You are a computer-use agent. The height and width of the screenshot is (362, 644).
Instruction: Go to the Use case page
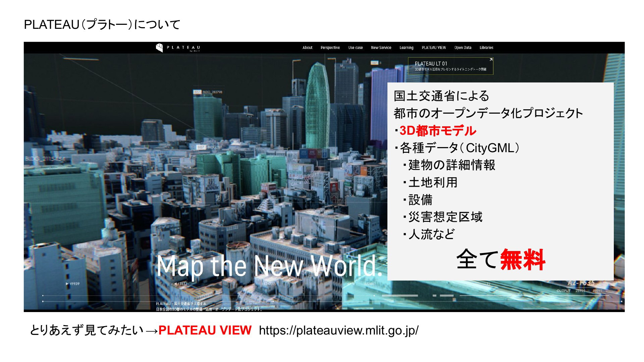356,48
